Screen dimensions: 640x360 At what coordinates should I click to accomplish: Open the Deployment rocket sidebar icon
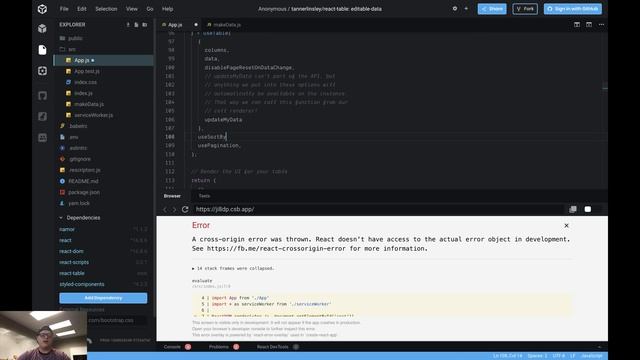coord(42,116)
